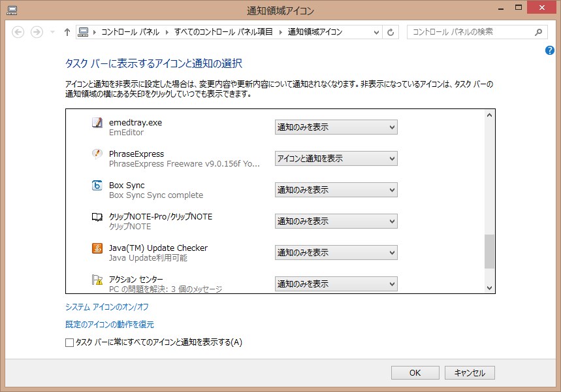The image size is (561, 392).
Task: Open behavior dropdown for Box Sync
Action: (x=336, y=189)
